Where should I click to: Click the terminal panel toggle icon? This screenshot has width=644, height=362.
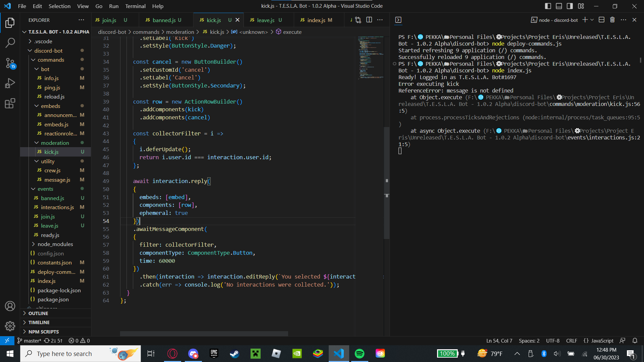click(x=398, y=20)
